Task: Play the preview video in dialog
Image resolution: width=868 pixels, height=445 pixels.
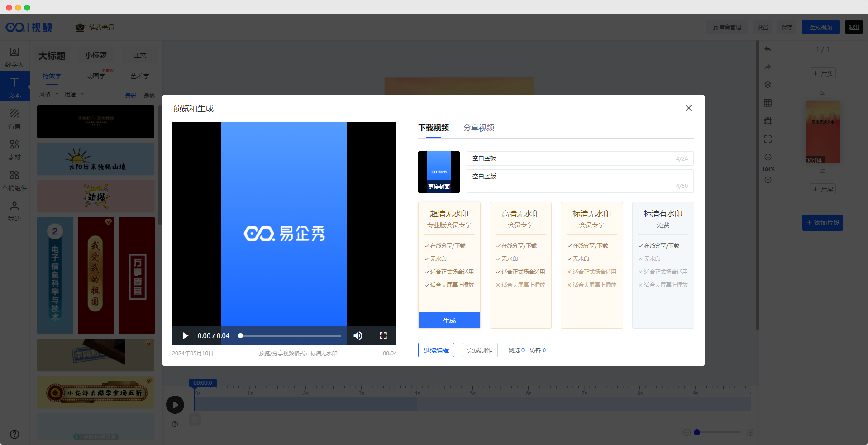Action: point(185,336)
